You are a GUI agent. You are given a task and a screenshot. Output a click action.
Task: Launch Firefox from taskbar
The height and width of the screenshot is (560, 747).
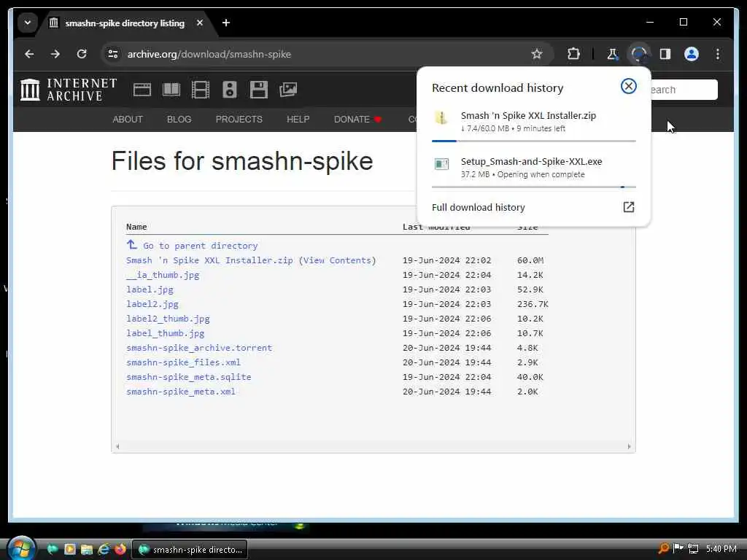120,550
